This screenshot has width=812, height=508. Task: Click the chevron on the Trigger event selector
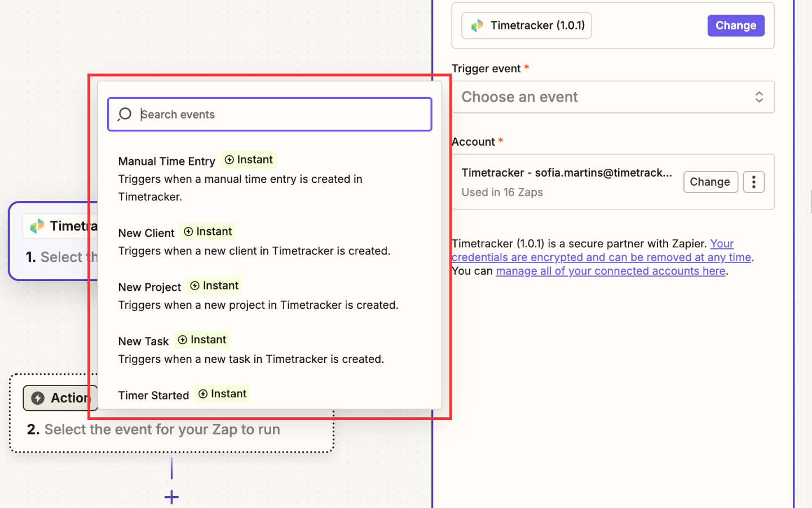click(760, 97)
